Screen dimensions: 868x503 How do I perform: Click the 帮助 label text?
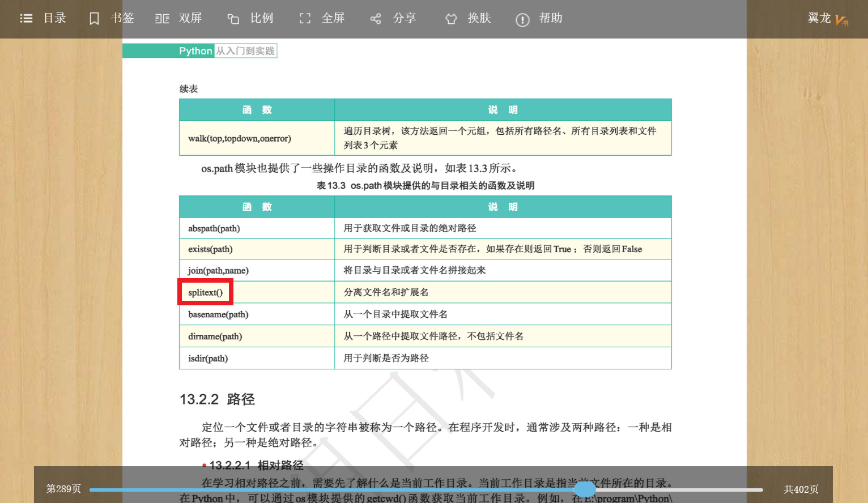pos(551,18)
